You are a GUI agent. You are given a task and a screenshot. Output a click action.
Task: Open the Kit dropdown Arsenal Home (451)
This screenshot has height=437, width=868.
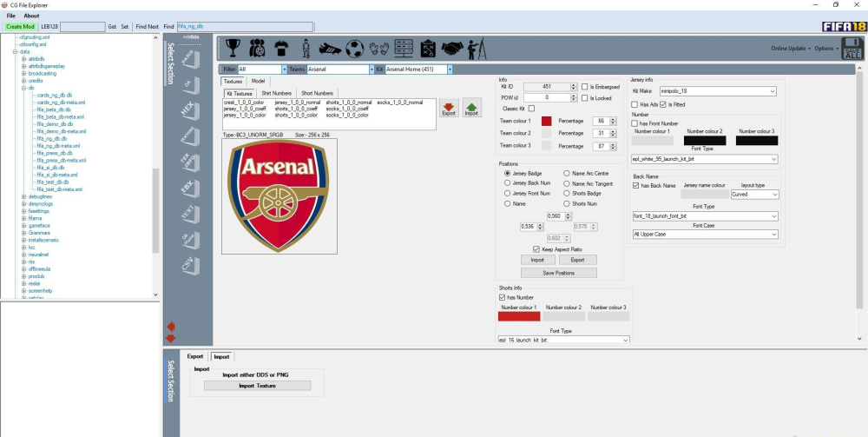[450, 70]
